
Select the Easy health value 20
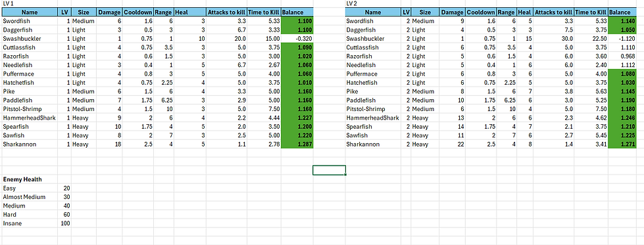(x=64, y=189)
